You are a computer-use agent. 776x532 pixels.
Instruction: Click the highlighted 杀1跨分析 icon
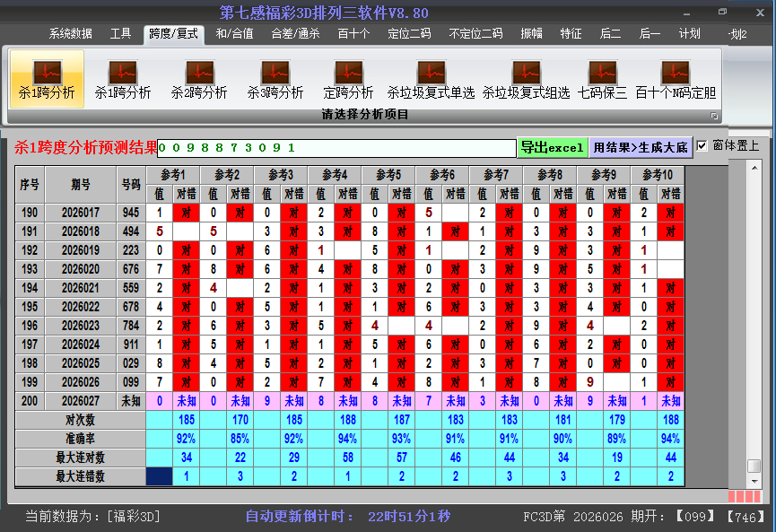pos(47,79)
